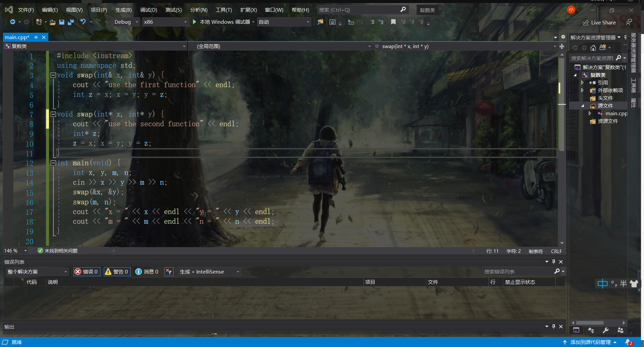The image size is (644, 347).
Task: Toggle a bookmark on the current line
Action: click(393, 22)
